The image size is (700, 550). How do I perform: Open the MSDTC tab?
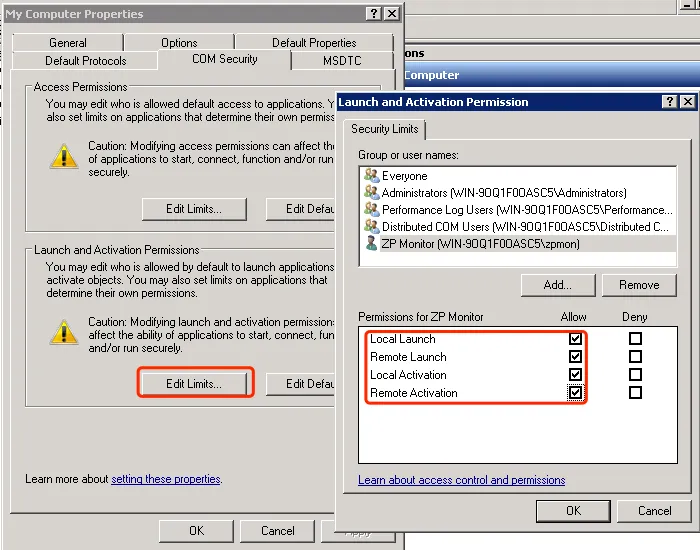[342, 61]
